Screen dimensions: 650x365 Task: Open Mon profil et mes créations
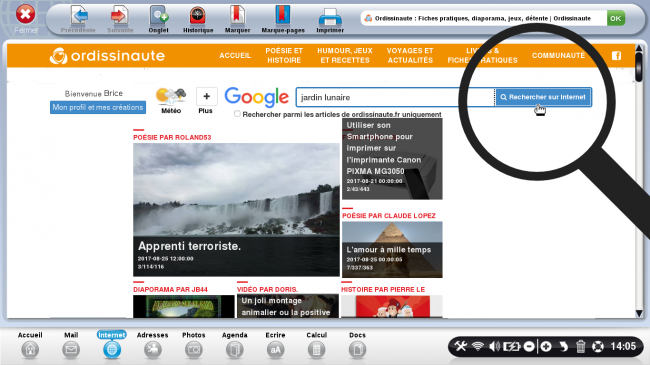pos(98,107)
